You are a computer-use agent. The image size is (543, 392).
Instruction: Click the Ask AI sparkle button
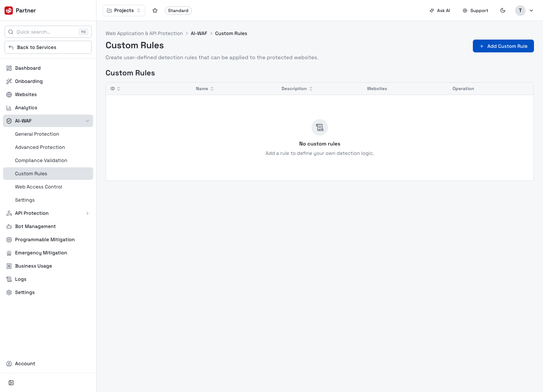440,11
